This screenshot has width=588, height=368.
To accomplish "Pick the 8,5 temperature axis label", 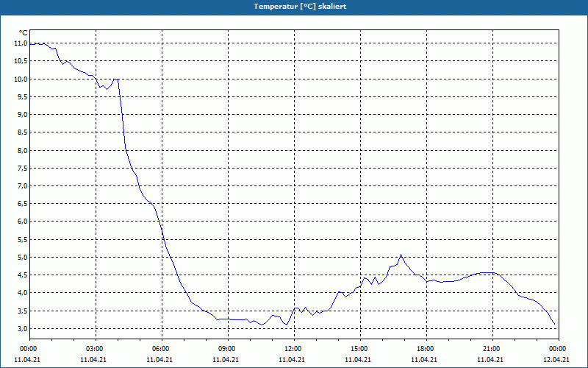I will (x=22, y=132).
